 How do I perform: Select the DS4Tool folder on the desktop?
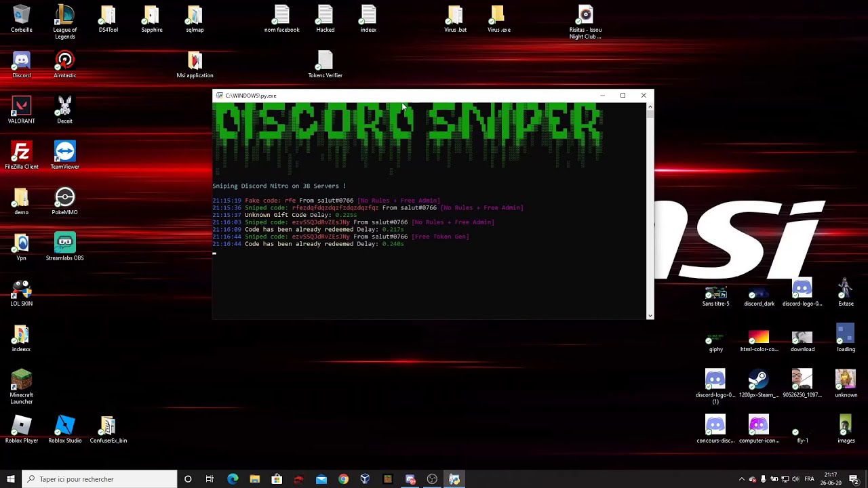[x=108, y=18]
